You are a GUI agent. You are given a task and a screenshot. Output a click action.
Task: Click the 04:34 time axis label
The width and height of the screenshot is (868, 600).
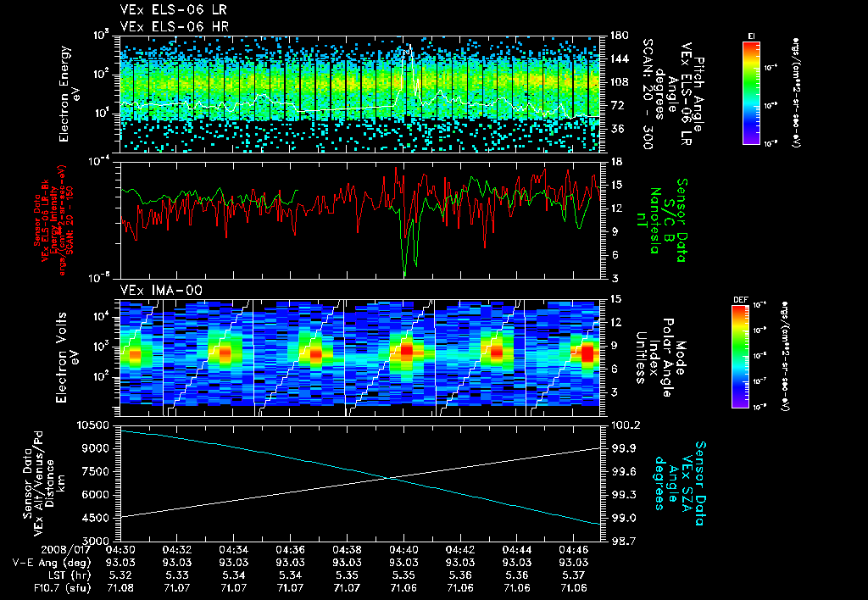pos(234,550)
